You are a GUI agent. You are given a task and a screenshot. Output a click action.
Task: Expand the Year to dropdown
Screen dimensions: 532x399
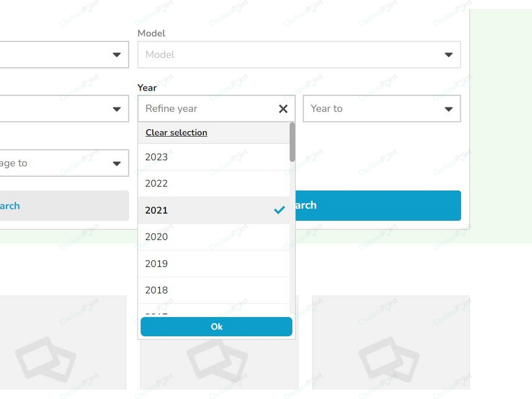tap(382, 109)
